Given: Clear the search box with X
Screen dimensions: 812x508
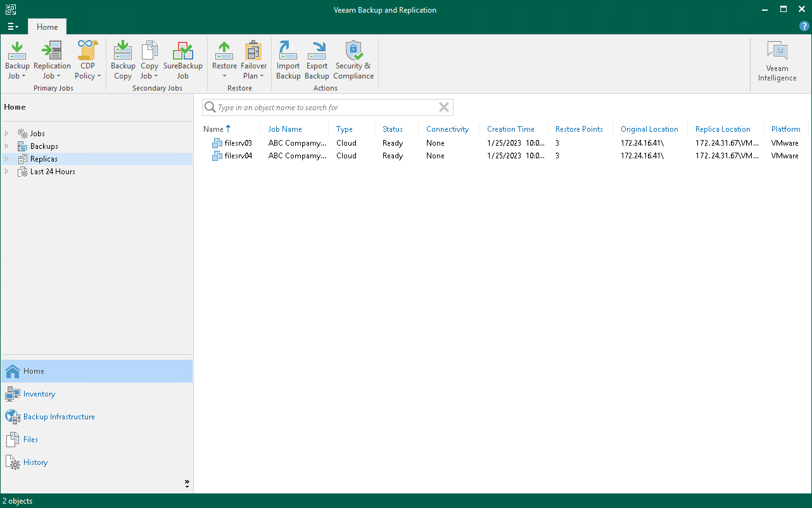Looking at the screenshot, I should point(444,107).
